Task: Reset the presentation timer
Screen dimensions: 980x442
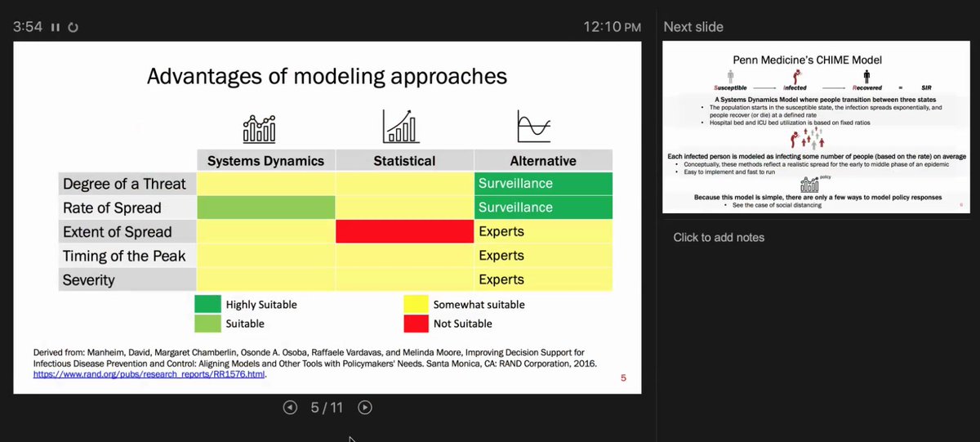Action: (x=73, y=27)
